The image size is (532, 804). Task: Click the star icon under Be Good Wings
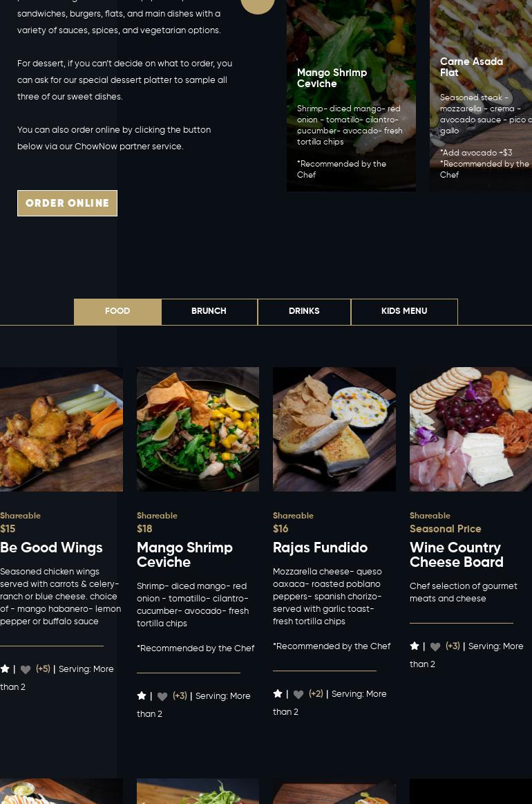click(5, 669)
